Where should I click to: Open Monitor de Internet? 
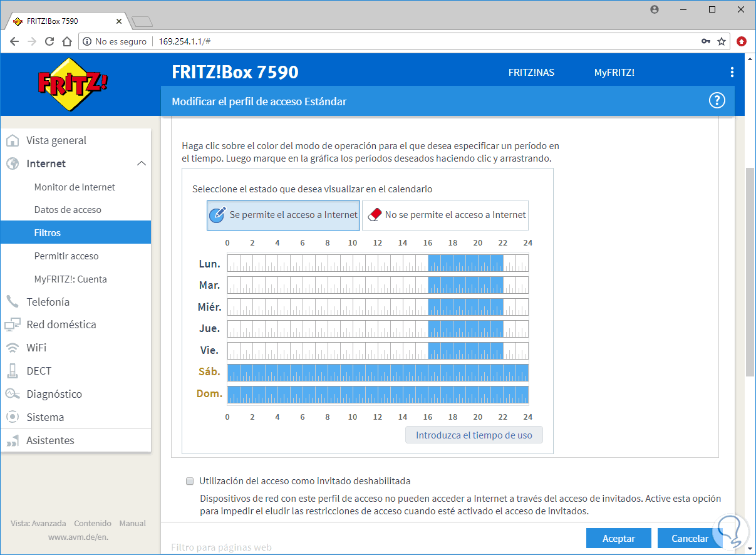point(75,187)
